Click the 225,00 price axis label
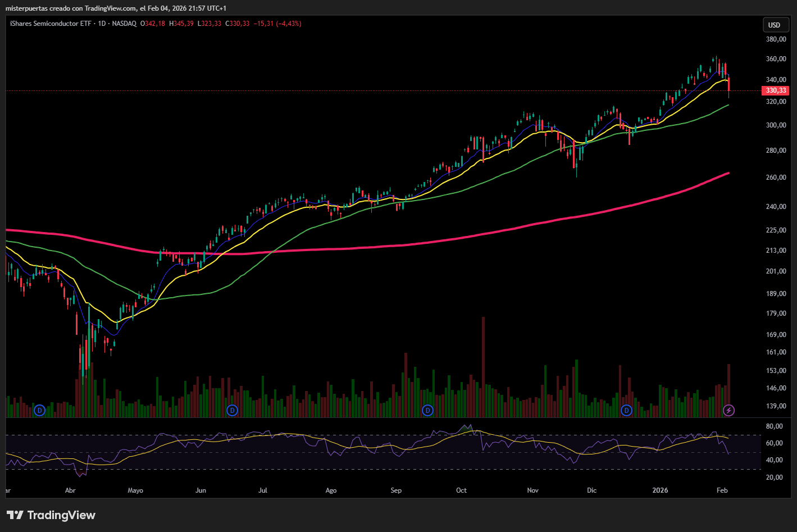The width and height of the screenshot is (797, 532). pyautogui.click(x=776, y=230)
